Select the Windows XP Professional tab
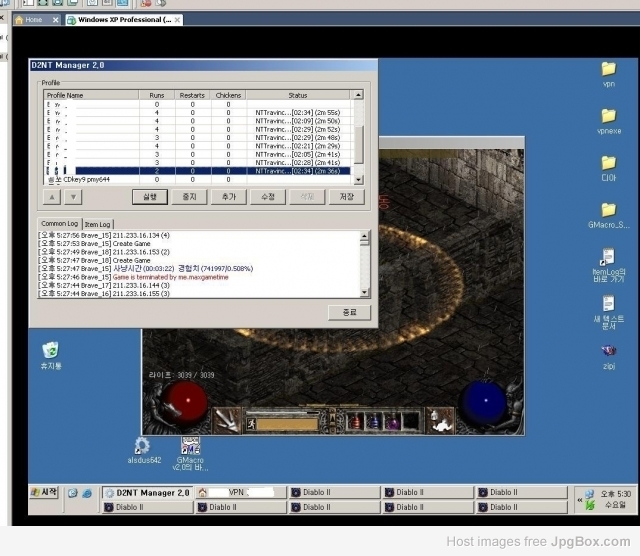This screenshot has width=640, height=556. point(124,20)
